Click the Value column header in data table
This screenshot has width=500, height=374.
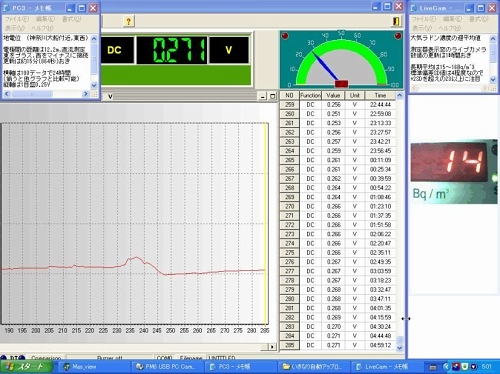pyautogui.click(x=333, y=96)
